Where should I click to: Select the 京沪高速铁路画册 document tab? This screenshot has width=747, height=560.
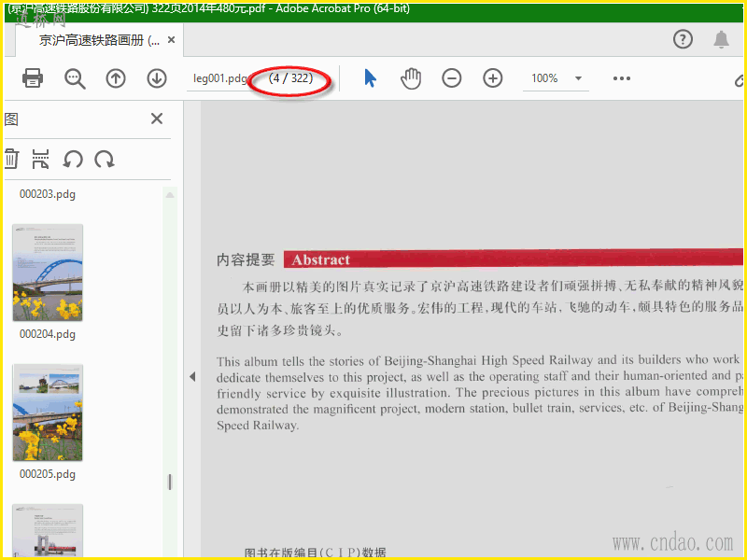[x=99, y=40]
